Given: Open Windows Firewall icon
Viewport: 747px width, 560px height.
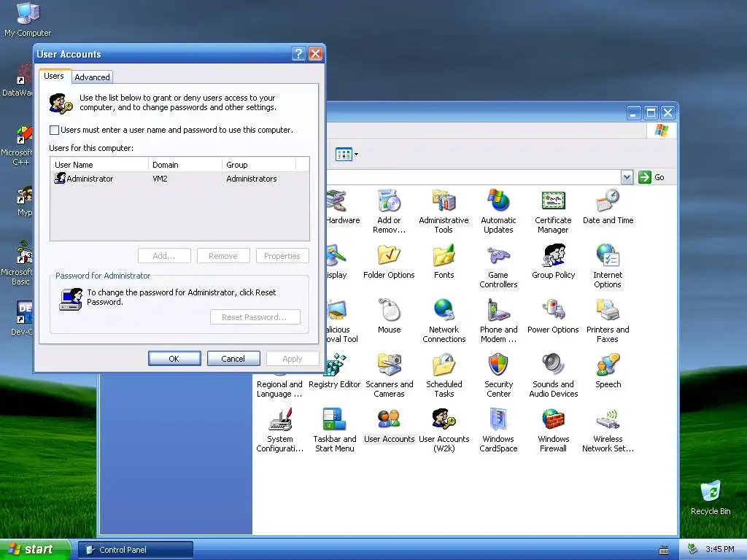Looking at the screenshot, I should [553, 430].
